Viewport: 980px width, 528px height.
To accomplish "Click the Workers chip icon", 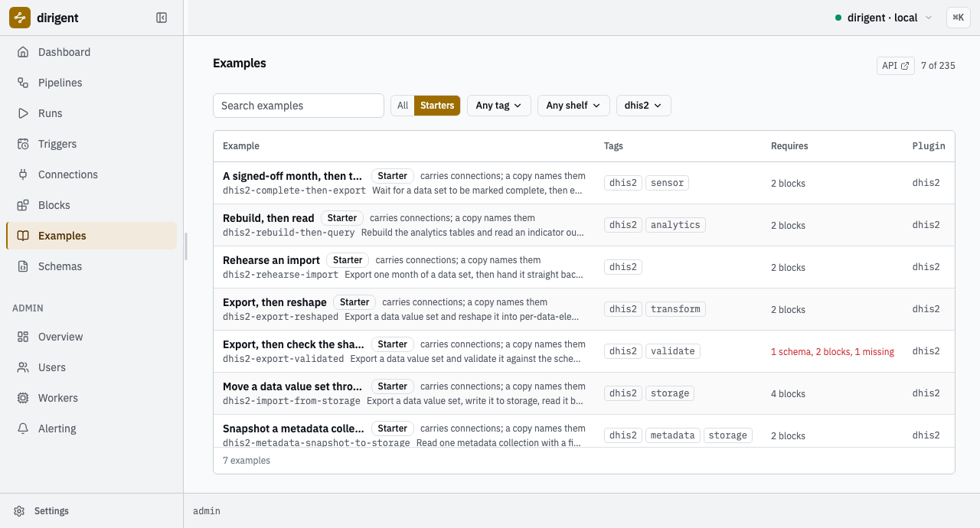I will click(23, 398).
